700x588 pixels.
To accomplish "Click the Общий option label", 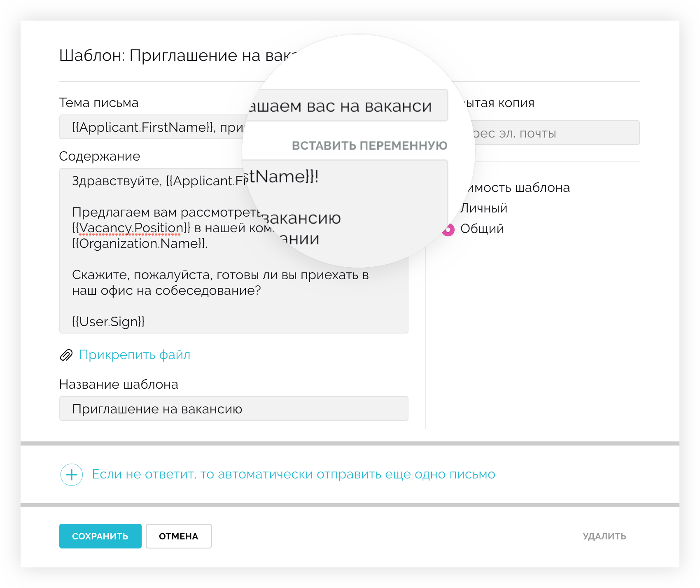I will (x=482, y=229).
